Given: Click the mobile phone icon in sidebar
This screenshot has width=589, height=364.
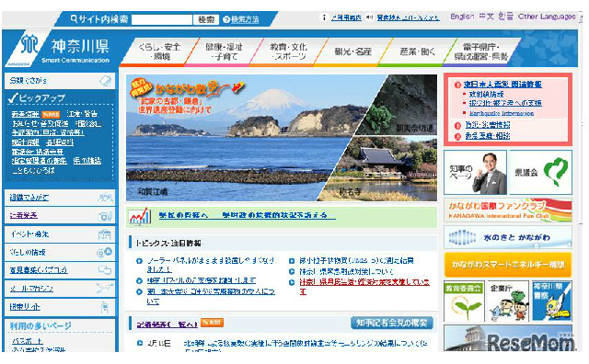Looking at the screenshot, I should pyautogui.click(x=105, y=307).
